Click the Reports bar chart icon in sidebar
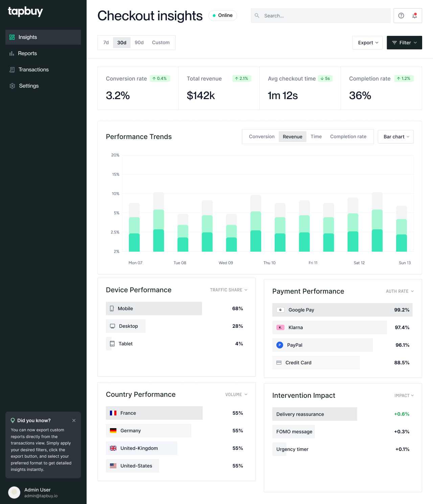 pyautogui.click(x=12, y=53)
